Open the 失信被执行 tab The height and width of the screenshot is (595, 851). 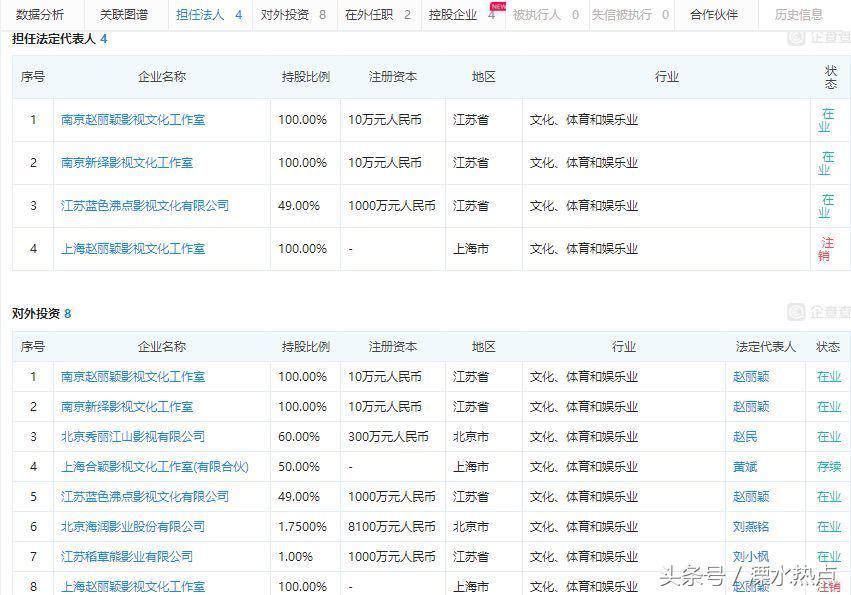(x=630, y=15)
